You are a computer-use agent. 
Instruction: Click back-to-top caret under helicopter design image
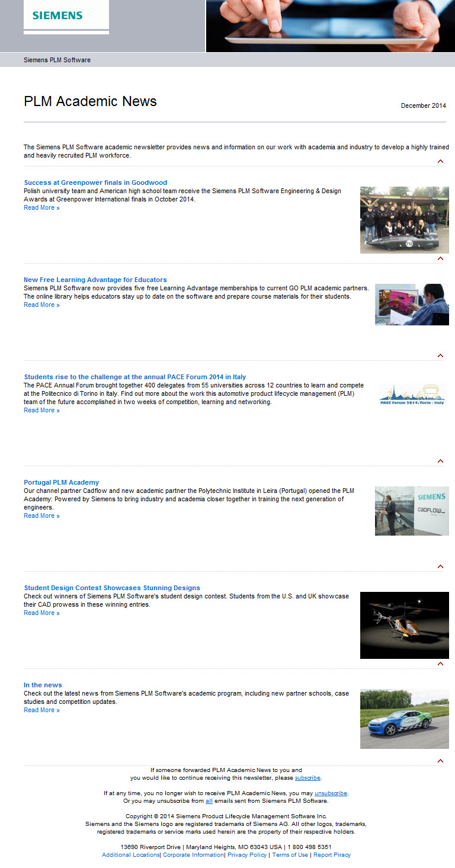tap(440, 664)
